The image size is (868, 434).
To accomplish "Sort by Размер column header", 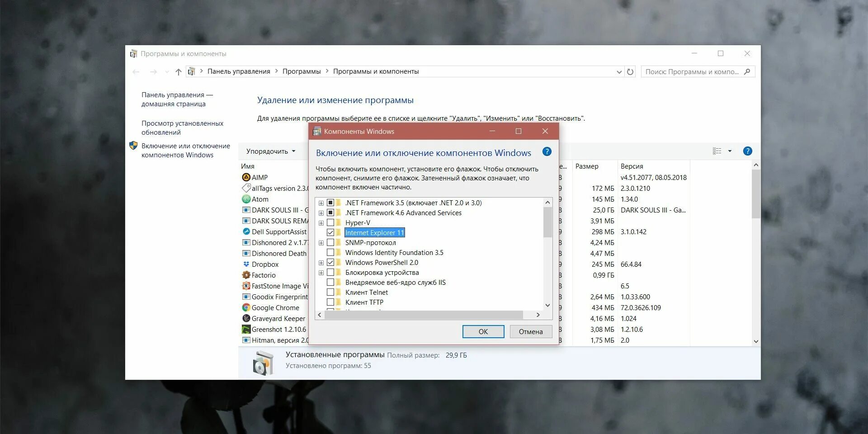I will (587, 166).
